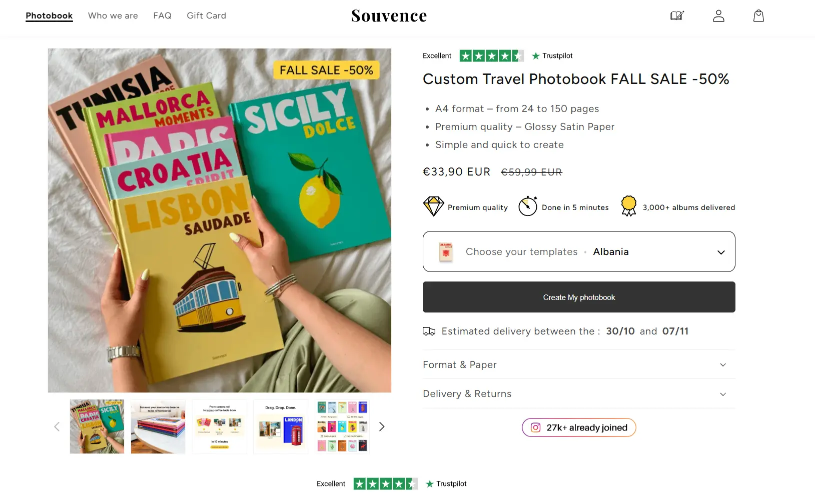Open the shopping bag
Viewport: 815px width, 504px height.
758,15
